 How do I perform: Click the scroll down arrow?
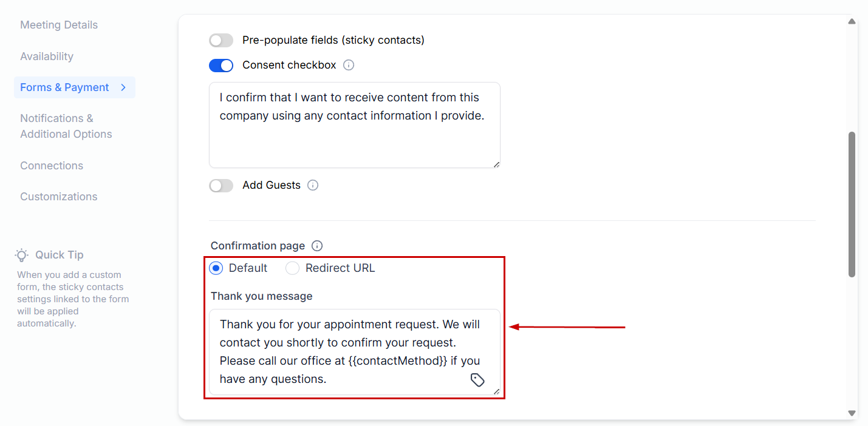coord(852,413)
